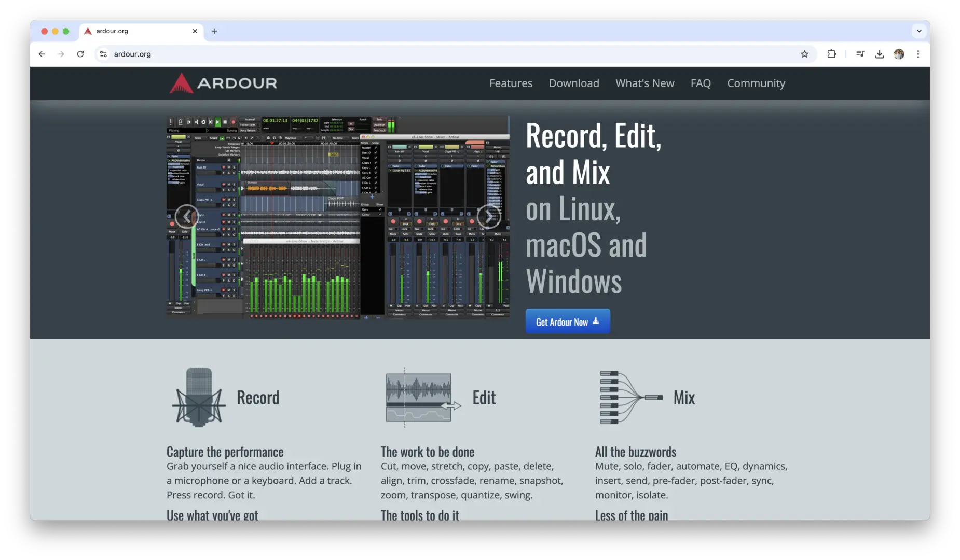Click the "The tools to do it" subheading

(x=420, y=515)
